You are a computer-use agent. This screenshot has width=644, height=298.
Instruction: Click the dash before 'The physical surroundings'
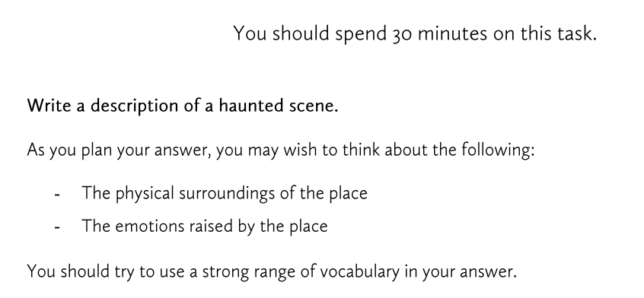58,195
